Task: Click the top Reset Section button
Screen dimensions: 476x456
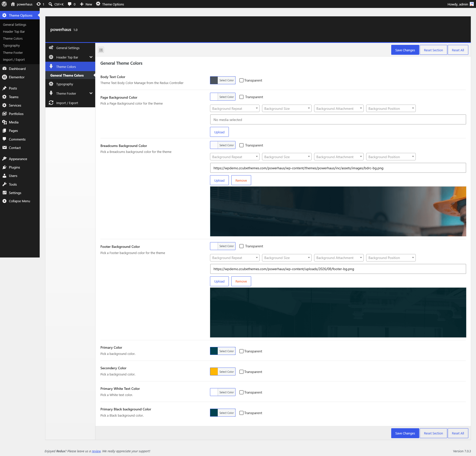Action: coord(433,50)
